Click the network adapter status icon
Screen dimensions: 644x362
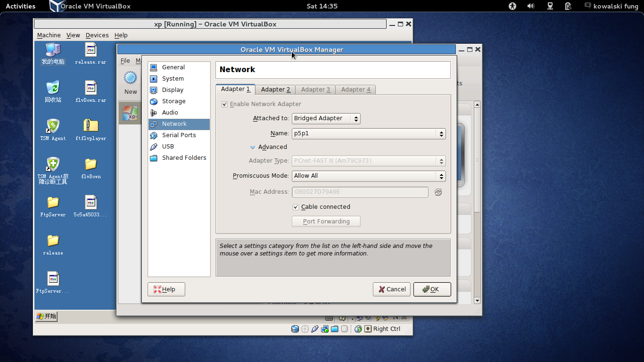[x=325, y=329]
